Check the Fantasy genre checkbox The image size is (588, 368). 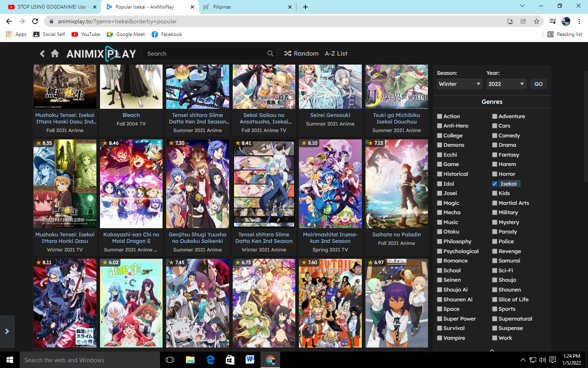tap(494, 155)
